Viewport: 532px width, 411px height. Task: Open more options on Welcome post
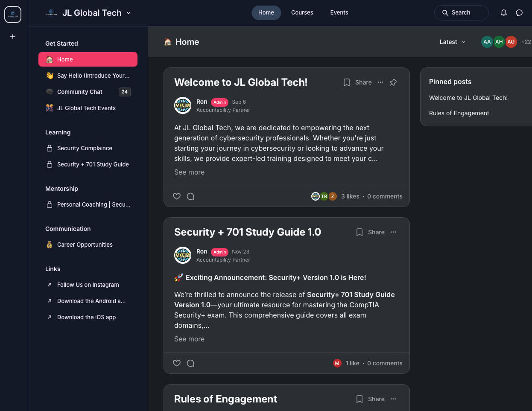click(380, 82)
